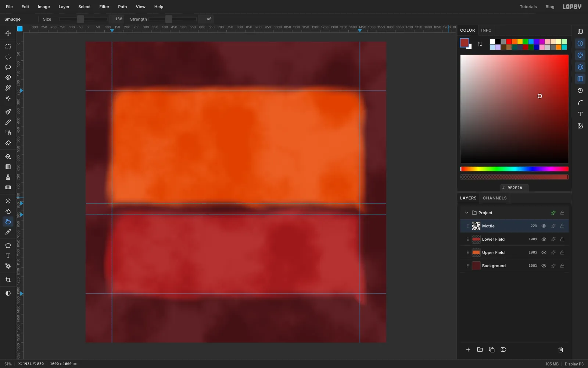Swap foreground and background colors
This screenshot has width=588, height=368.
pos(480,44)
